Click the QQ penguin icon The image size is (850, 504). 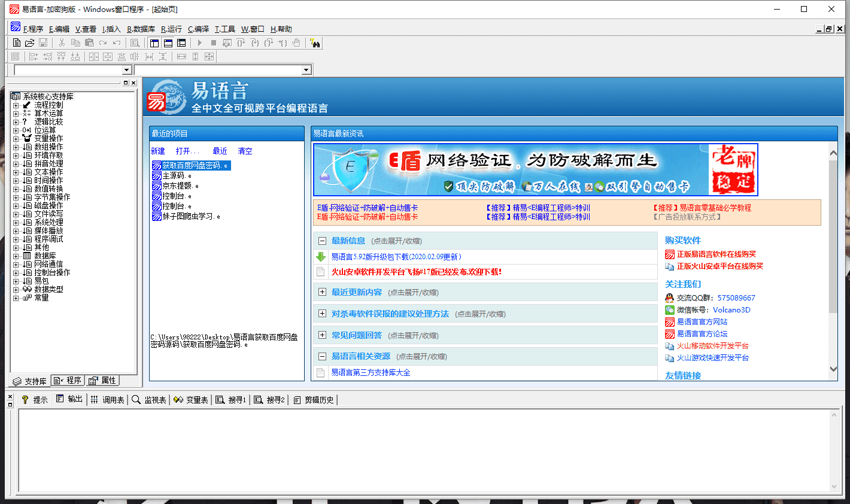670,297
